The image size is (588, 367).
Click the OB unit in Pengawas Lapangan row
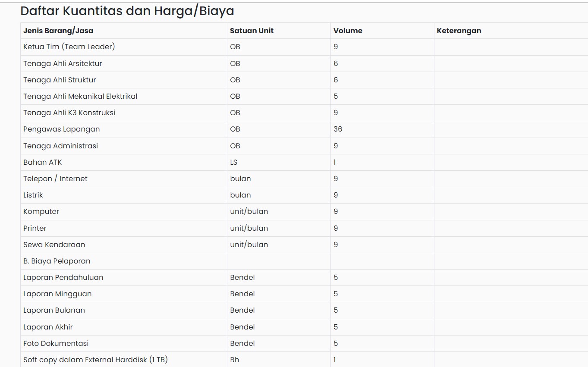pyautogui.click(x=235, y=129)
